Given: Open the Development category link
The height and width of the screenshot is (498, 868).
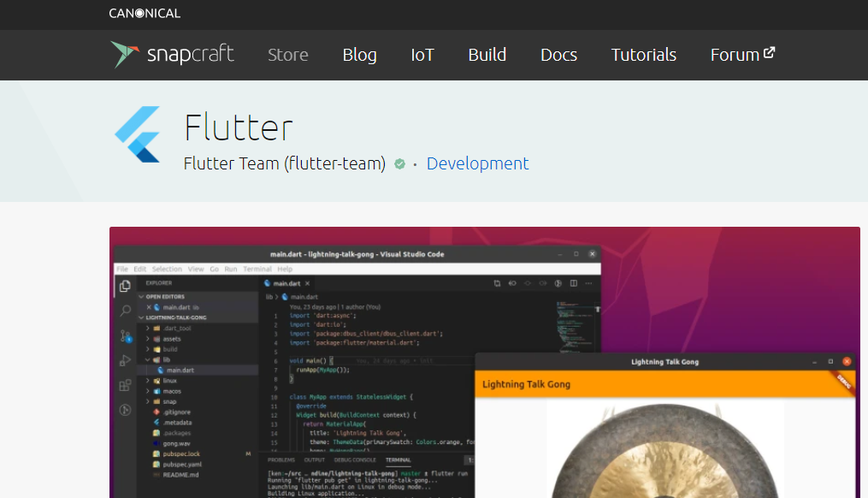Looking at the screenshot, I should (x=477, y=163).
